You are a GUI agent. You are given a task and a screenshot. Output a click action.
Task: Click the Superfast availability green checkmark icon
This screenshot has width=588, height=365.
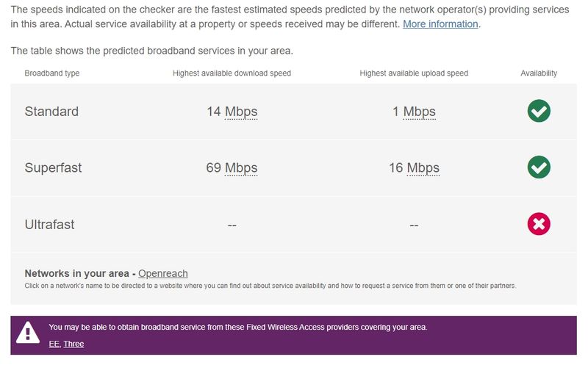tap(539, 167)
